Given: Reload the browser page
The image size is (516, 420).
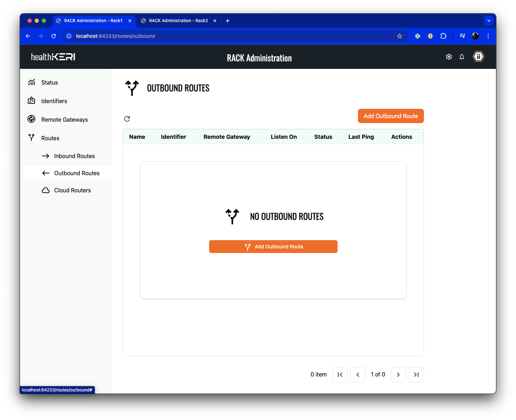Looking at the screenshot, I should point(54,36).
